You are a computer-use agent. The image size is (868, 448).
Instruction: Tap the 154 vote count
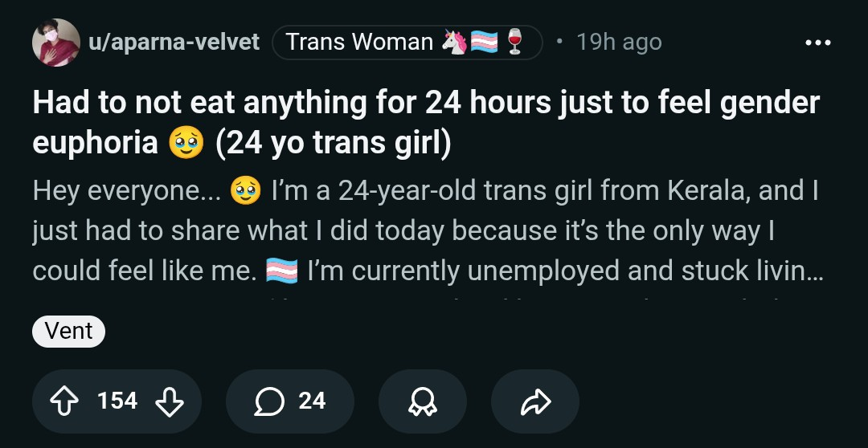[x=117, y=401]
